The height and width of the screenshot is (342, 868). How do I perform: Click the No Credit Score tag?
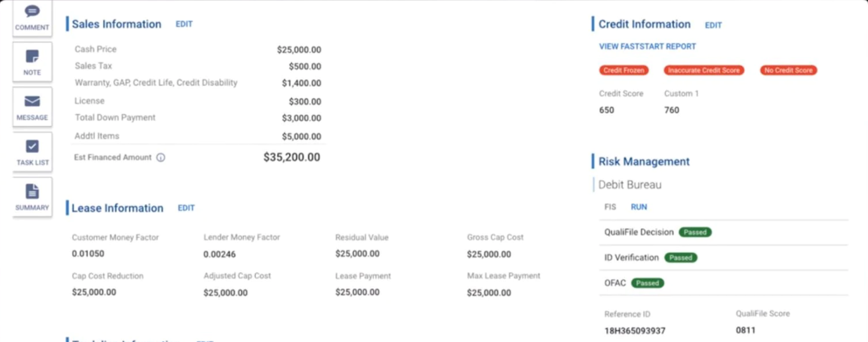coord(788,70)
